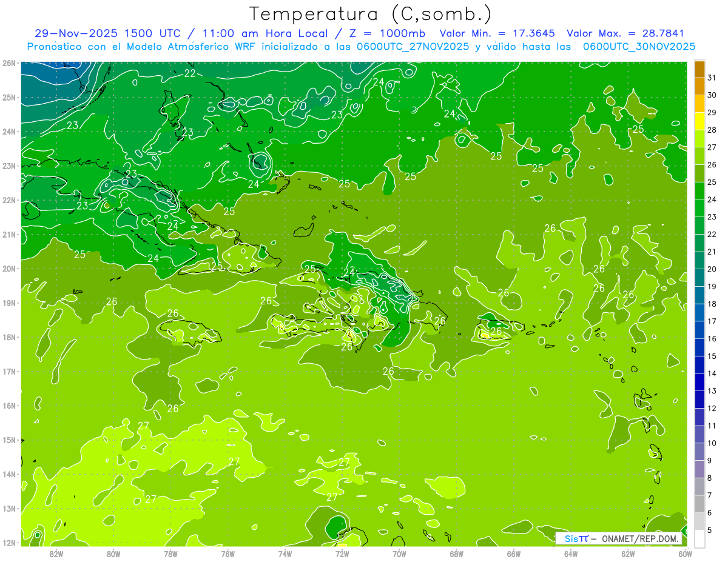Viewport: 728px width, 562px height.
Task: Click the topmost orange-brown swatch above 31
Action: point(699,69)
